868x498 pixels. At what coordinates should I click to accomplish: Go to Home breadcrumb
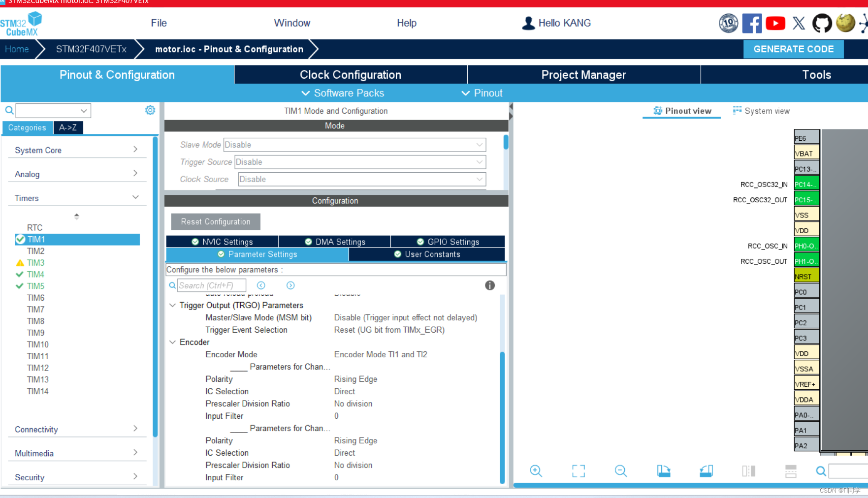coord(17,49)
